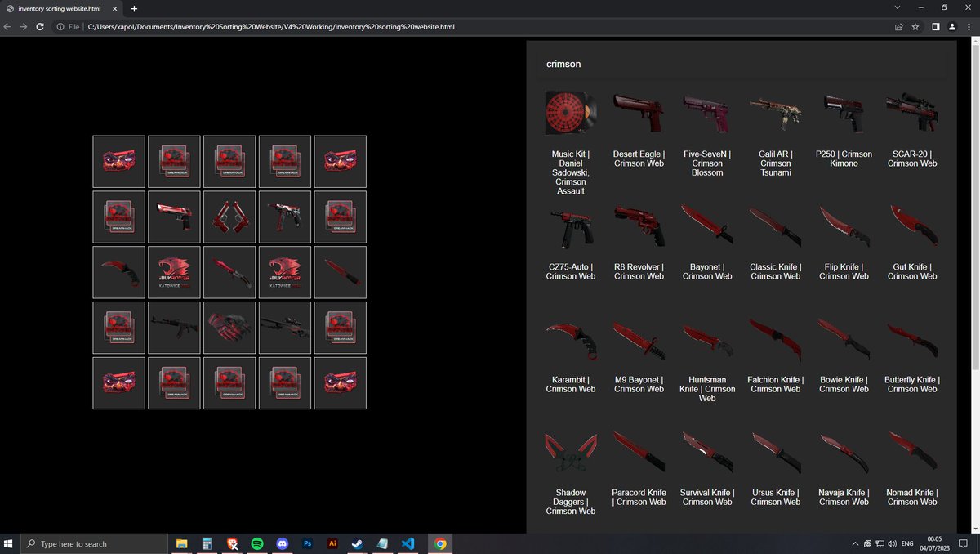980x554 pixels.
Task: Select CZ75-Auto | Crimson Web result
Action: (x=571, y=242)
